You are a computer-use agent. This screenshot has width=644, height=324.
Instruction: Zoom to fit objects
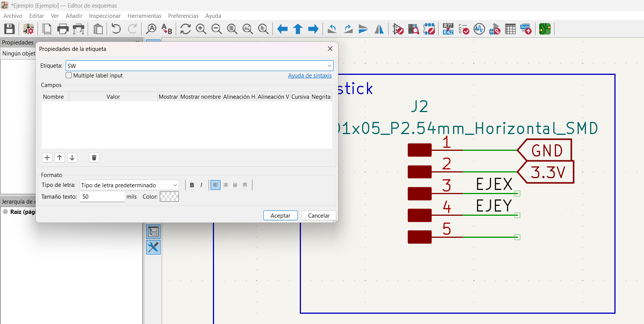[248, 29]
